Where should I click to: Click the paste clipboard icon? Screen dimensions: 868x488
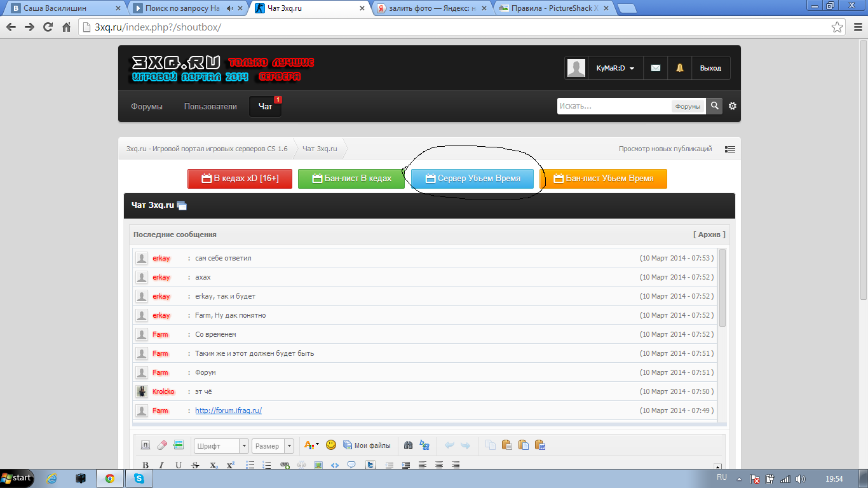click(x=506, y=445)
